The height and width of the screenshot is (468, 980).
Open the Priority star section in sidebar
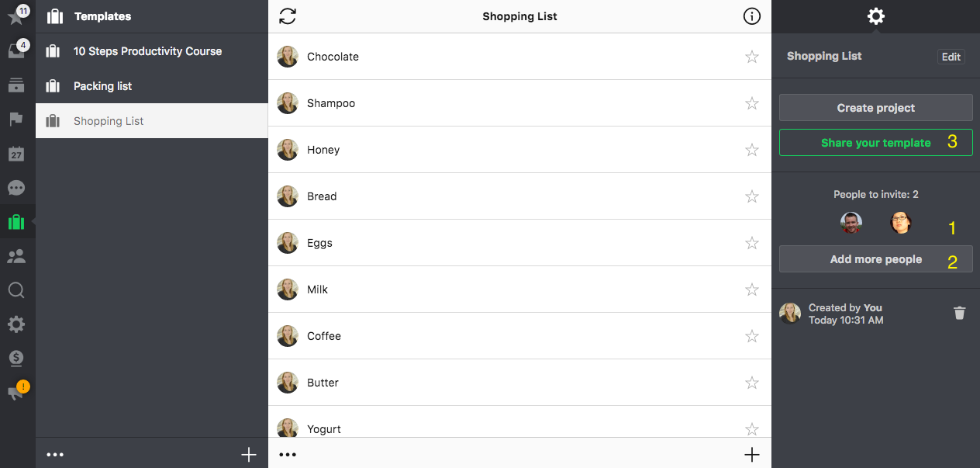(x=16, y=16)
